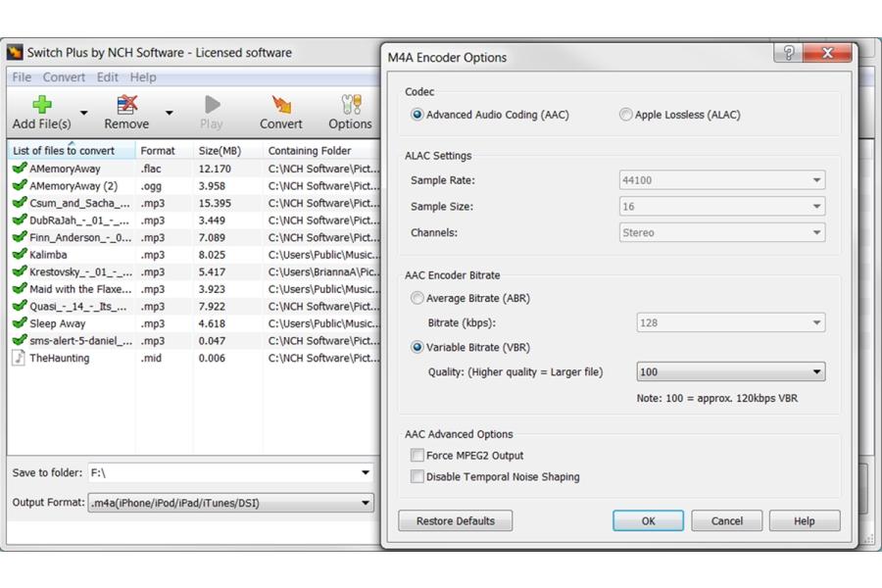Click Cancel in the encoder dialog
Screen dimensions: 882x588
pos(727,521)
